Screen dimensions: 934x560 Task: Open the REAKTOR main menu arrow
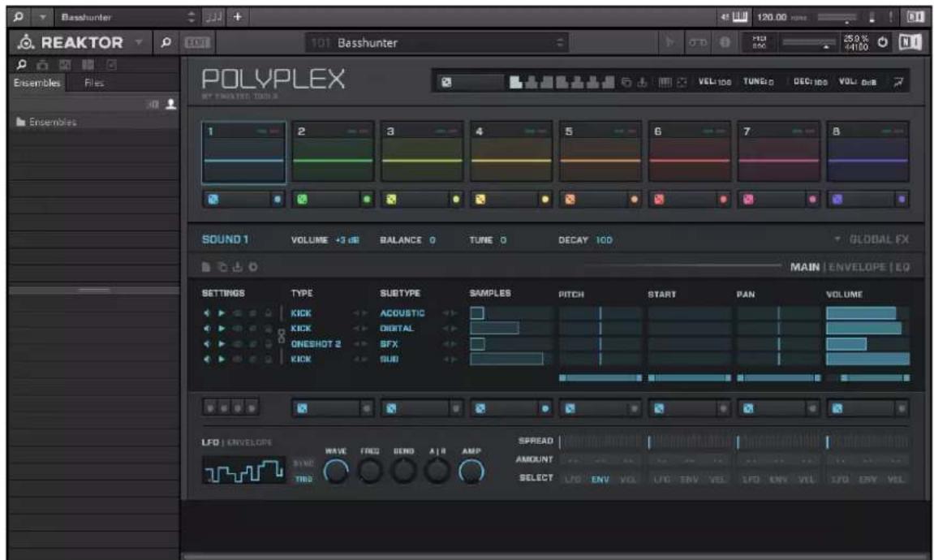(x=139, y=41)
